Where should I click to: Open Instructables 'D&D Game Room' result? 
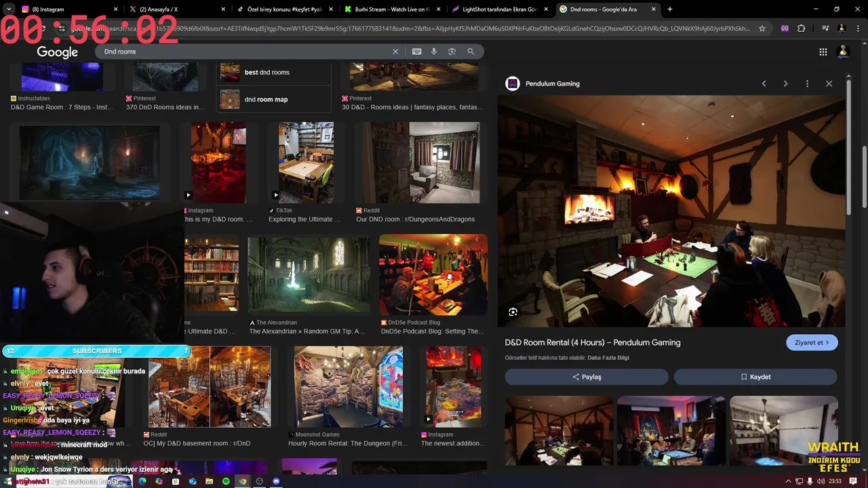[x=62, y=107]
